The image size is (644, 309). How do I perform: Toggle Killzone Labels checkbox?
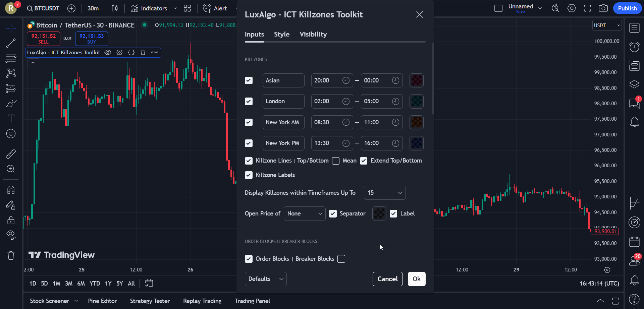[x=249, y=175]
